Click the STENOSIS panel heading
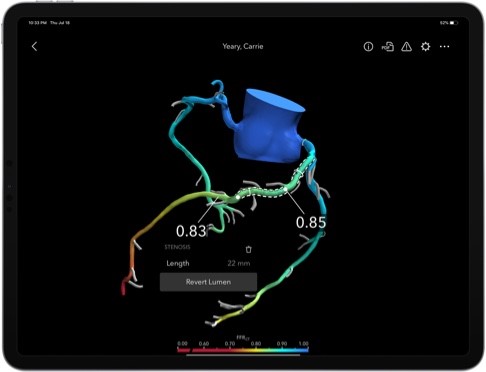This screenshot has width=486, height=372. coord(177,247)
